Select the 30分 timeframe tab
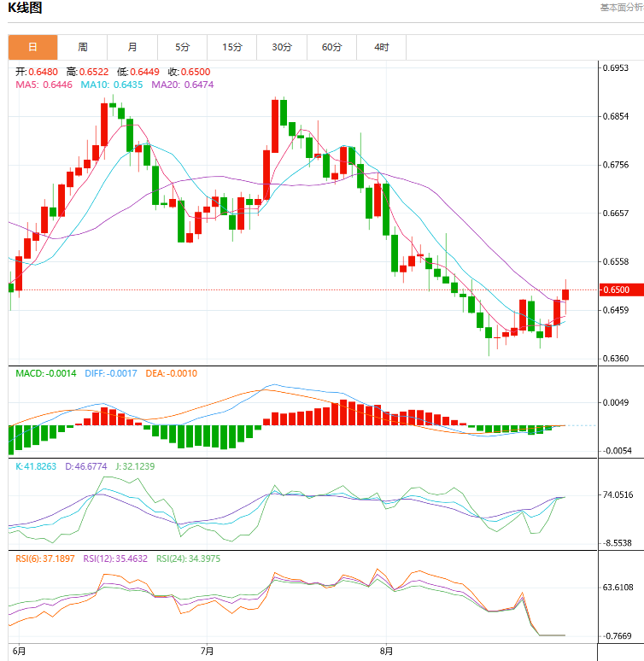The image size is (644, 661). (x=282, y=47)
